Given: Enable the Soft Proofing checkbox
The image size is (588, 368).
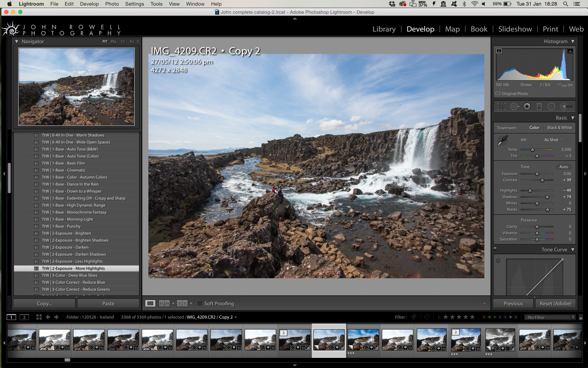Looking at the screenshot, I should pos(200,303).
